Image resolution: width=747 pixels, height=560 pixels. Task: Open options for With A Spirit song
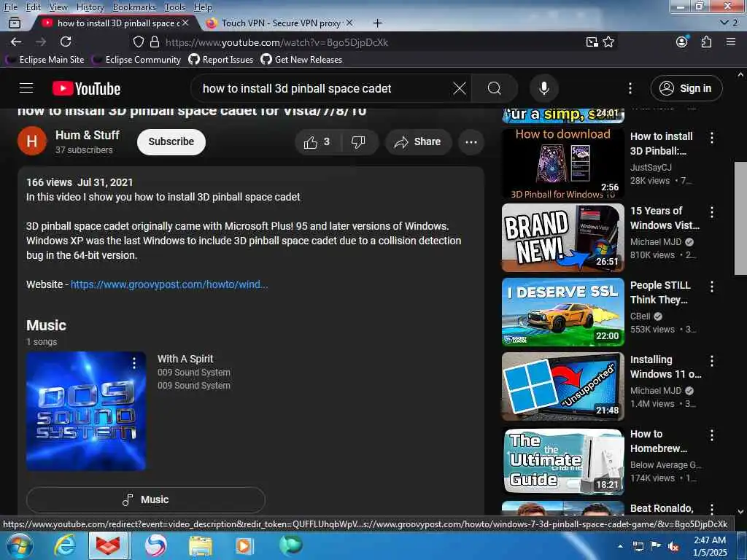point(134,363)
